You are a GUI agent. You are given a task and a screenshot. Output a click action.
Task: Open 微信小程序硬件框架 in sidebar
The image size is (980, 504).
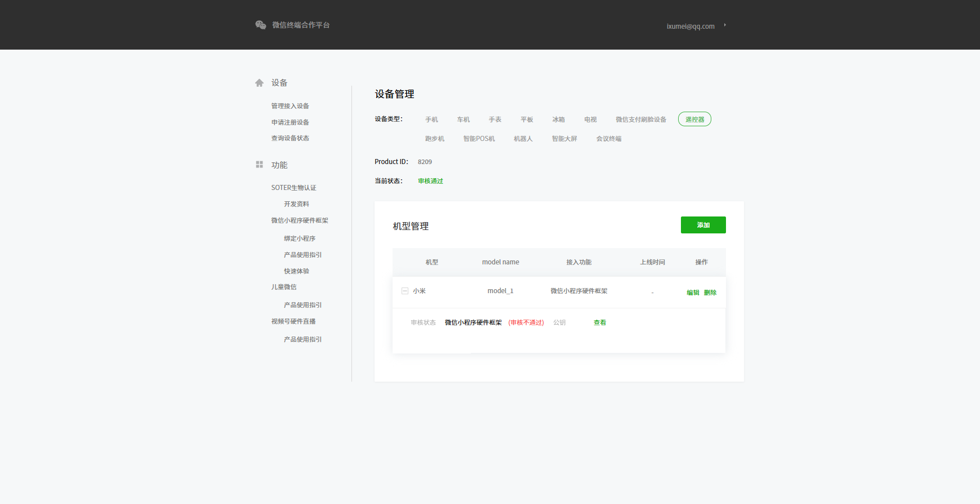[x=300, y=220]
